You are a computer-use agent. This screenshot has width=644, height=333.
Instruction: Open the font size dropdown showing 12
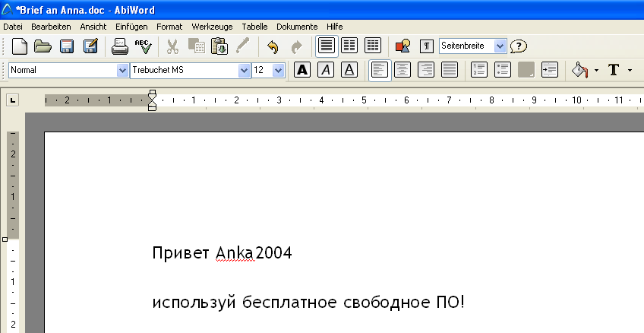click(x=279, y=70)
